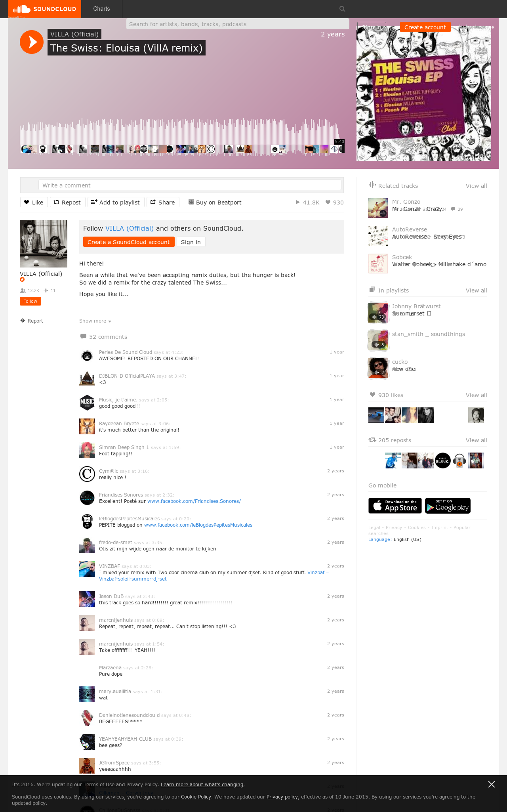Open Johnny Brätwurst playlist author link
507x812 pixels.
[416, 306]
